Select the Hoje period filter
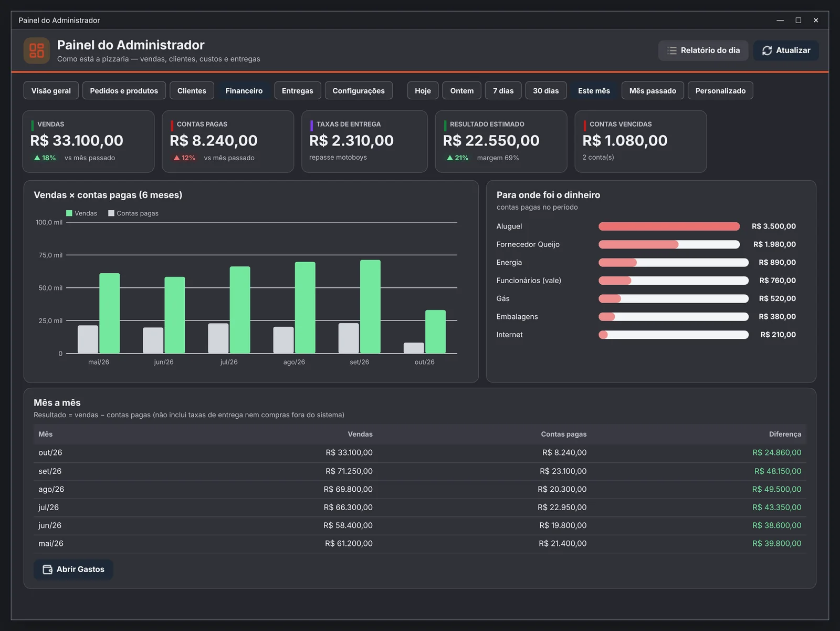 [423, 90]
